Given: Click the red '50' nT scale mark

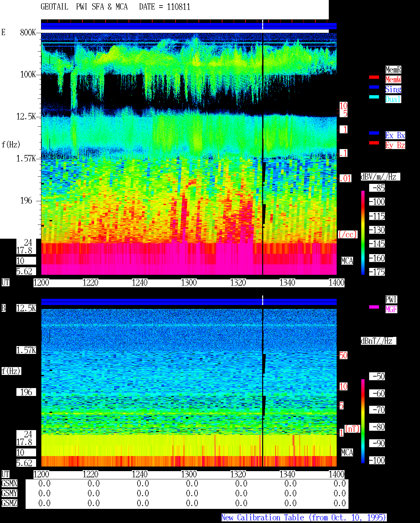Looking at the screenshot, I should pos(343,355).
